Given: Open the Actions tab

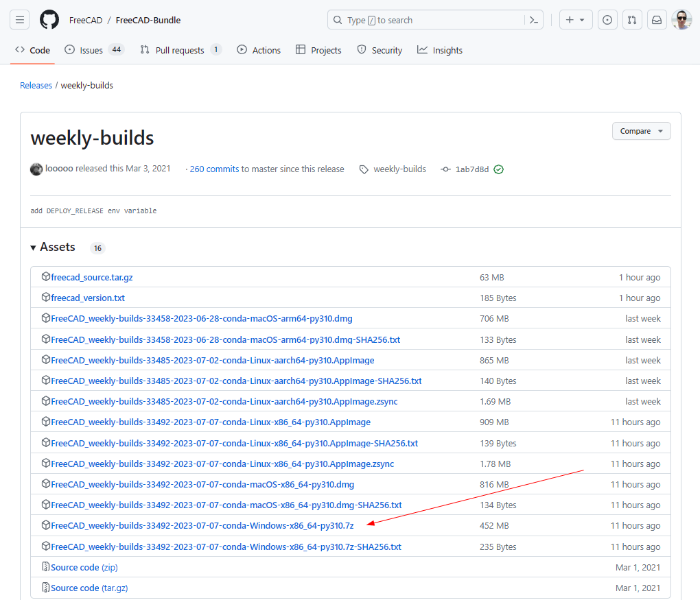Looking at the screenshot, I should click(259, 51).
